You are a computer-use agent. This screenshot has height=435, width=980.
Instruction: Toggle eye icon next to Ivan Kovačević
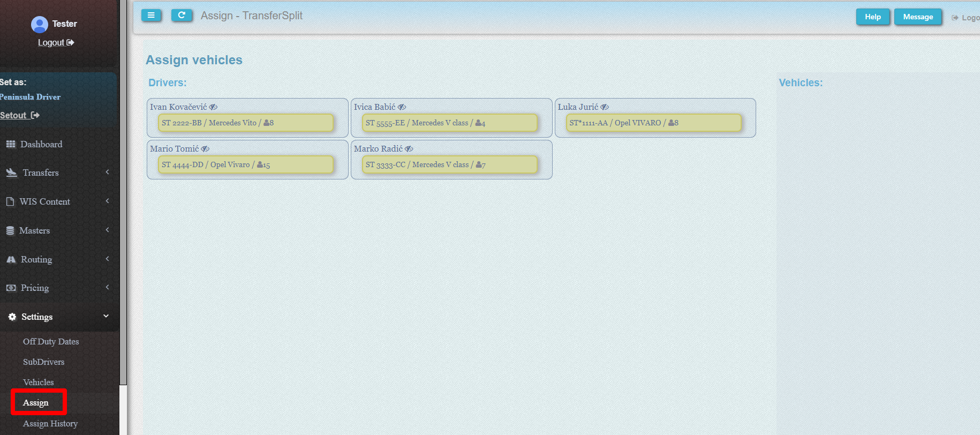[x=213, y=107]
